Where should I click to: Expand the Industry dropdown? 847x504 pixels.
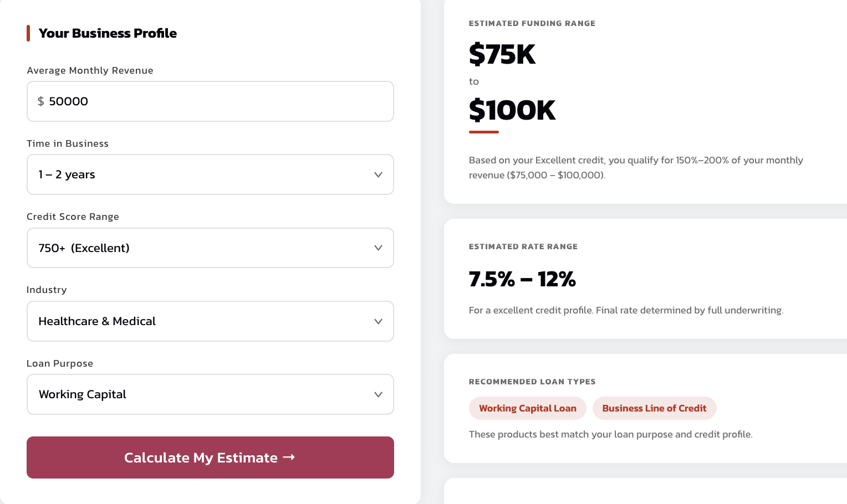click(x=210, y=321)
